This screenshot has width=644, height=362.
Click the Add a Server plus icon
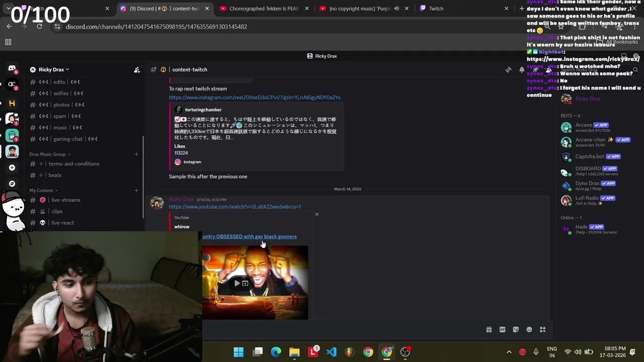pyautogui.click(x=12, y=167)
